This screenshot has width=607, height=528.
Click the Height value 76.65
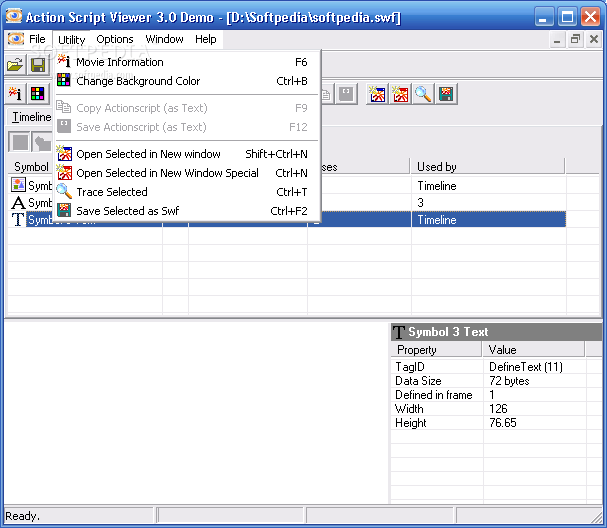(x=502, y=423)
